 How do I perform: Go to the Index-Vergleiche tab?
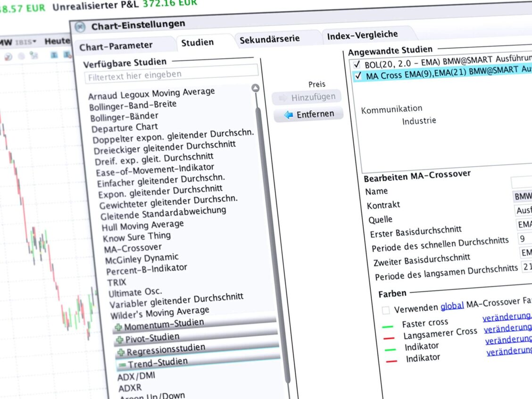(x=362, y=34)
